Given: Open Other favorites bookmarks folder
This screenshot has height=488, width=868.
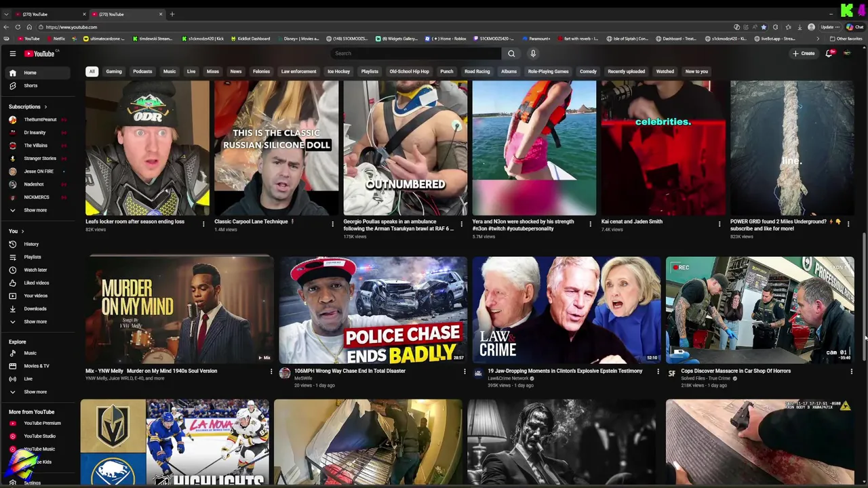Looking at the screenshot, I should 846,39.
